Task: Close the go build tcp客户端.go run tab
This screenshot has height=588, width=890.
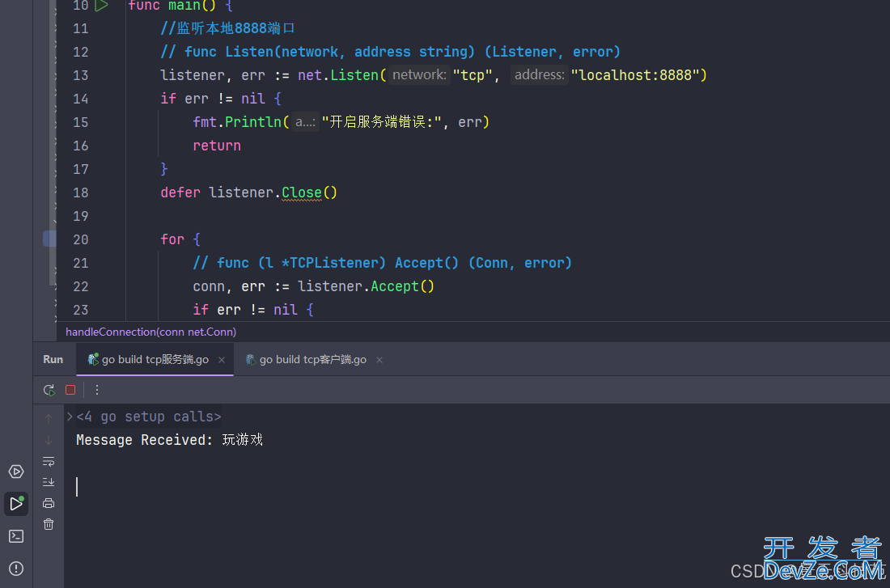Action: point(379,360)
